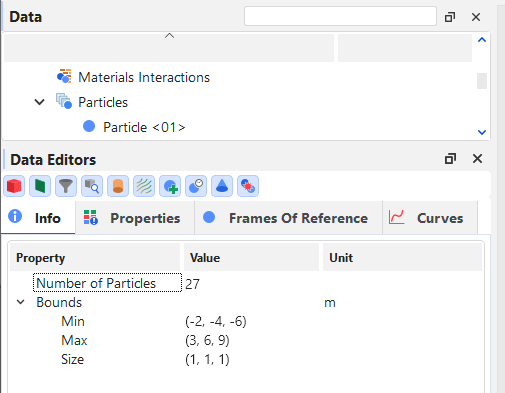
Task: Click the Unit column header
Action: tap(402, 257)
